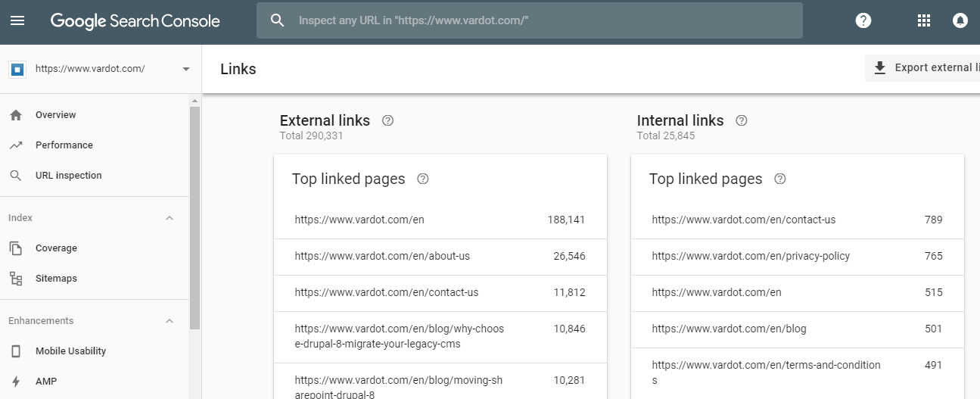Screen dimensions: 980x399
Task: Open the Google apps grid icon
Action: click(x=924, y=21)
